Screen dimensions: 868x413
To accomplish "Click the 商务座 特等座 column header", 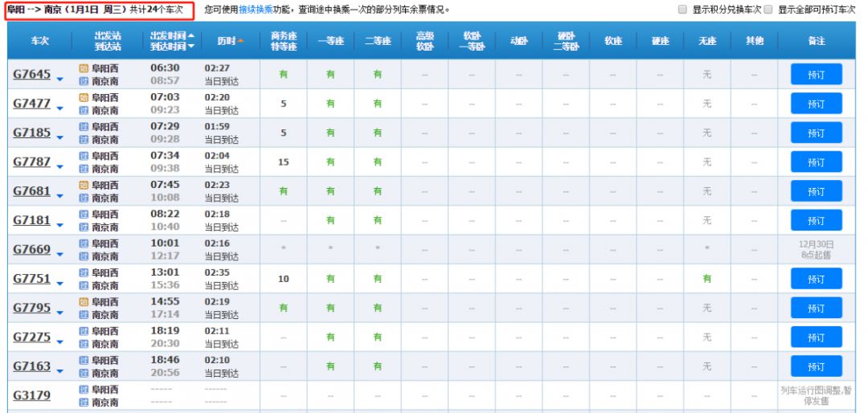I will [x=284, y=41].
